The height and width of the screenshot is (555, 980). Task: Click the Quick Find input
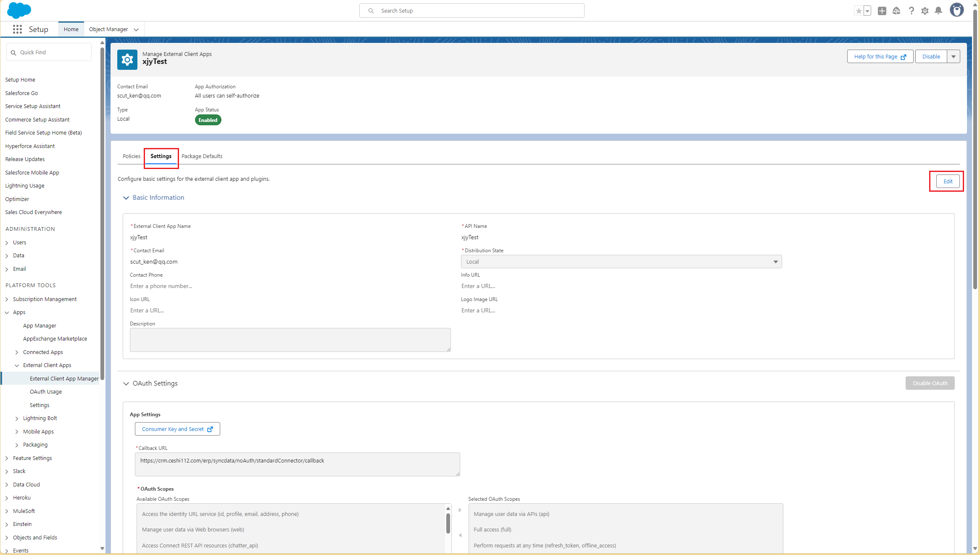coord(49,52)
